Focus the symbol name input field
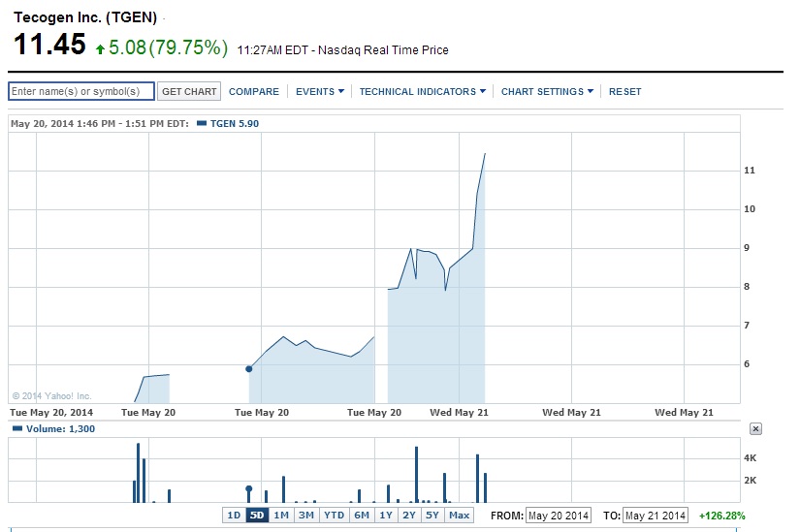800x532 pixels. 81,91
